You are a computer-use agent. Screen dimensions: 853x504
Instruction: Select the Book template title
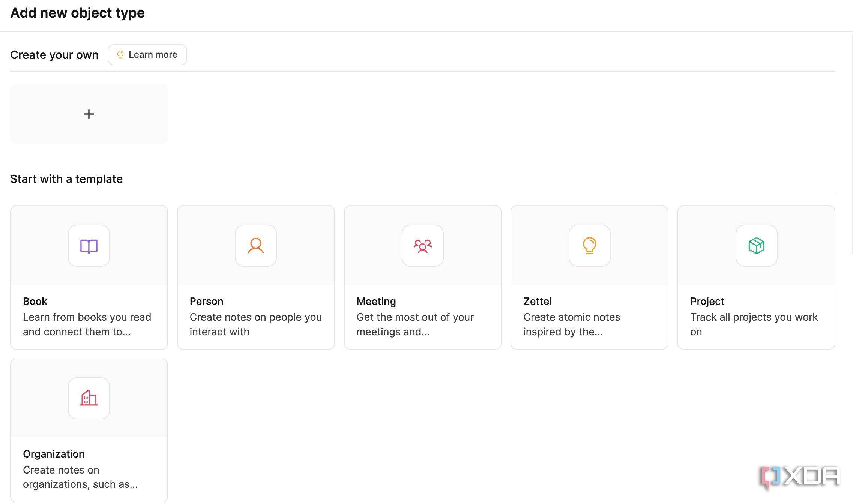[35, 301]
